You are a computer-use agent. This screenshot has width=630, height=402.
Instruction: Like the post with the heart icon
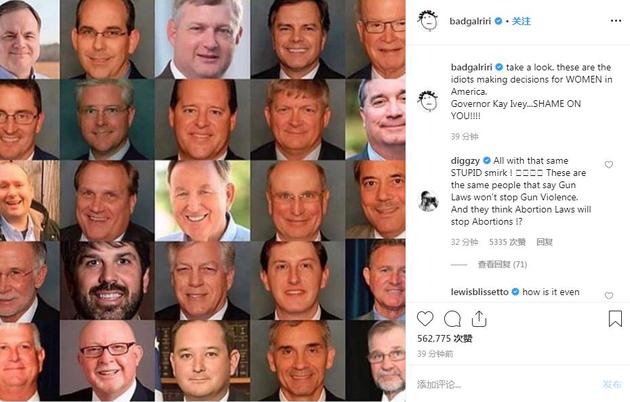pyautogui.click(x=425, y=319)
